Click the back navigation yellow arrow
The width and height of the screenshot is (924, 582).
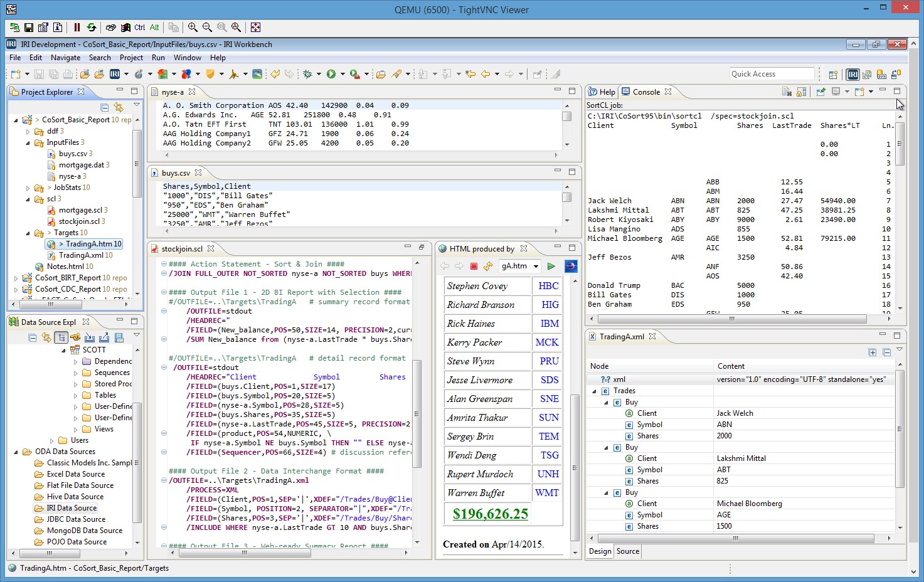(486, 74)
